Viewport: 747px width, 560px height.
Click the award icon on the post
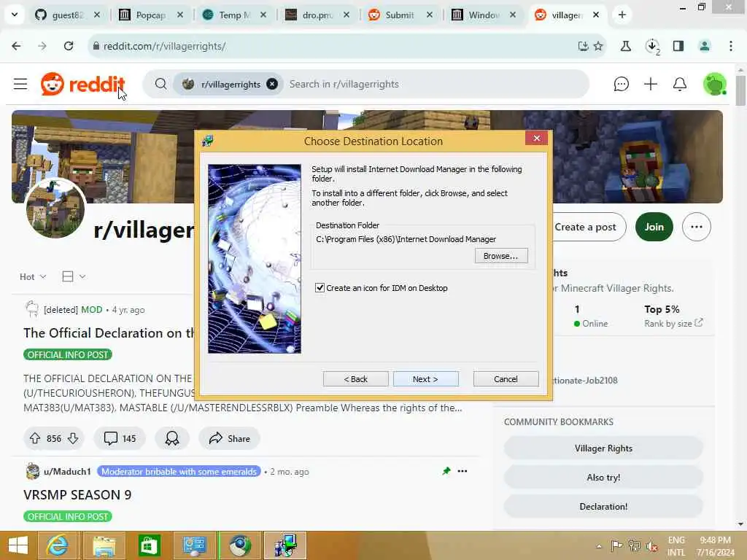pyautogui.click(x=172, y=438)
